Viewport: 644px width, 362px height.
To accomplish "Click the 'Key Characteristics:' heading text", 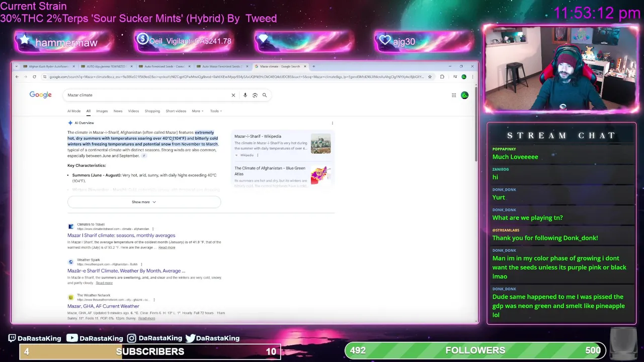I will 87,165.
